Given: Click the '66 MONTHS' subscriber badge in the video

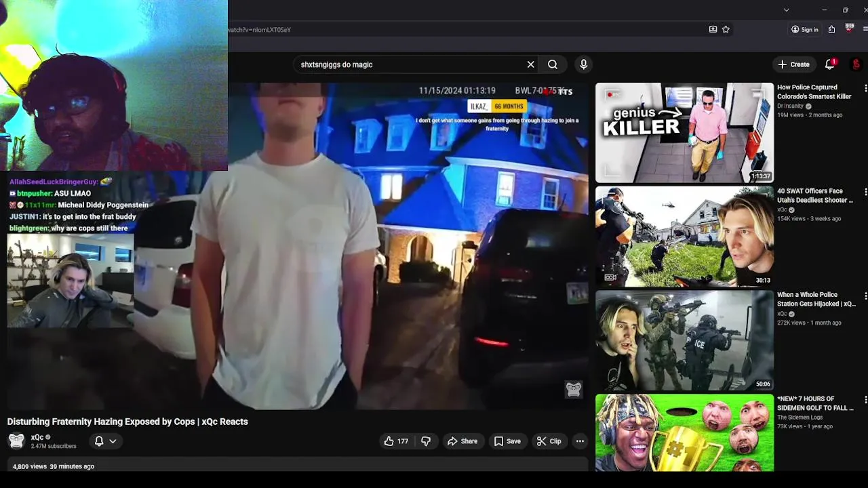Looking at the screenshot, I should coord(509,106).
